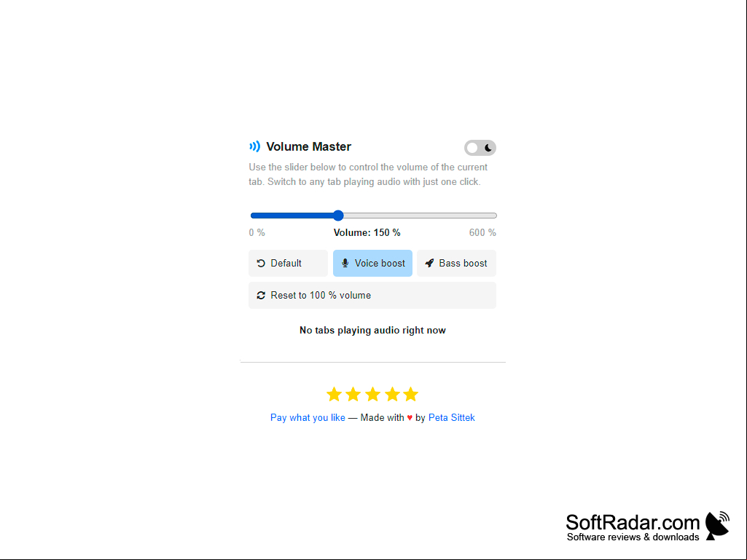The height and width of the screenshot is (560, 747).
Task: Click the red heart icon in footer
Action: pos(410,417)
